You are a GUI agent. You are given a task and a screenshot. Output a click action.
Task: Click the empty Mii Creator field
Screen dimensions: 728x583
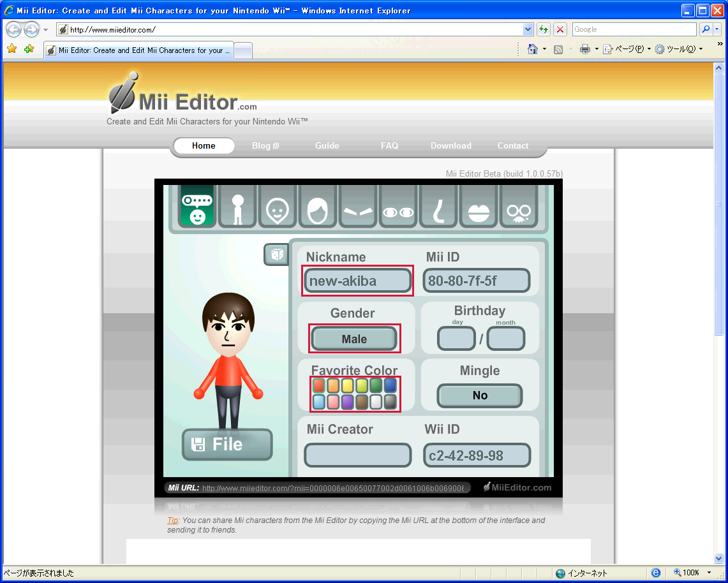[357, 455]
